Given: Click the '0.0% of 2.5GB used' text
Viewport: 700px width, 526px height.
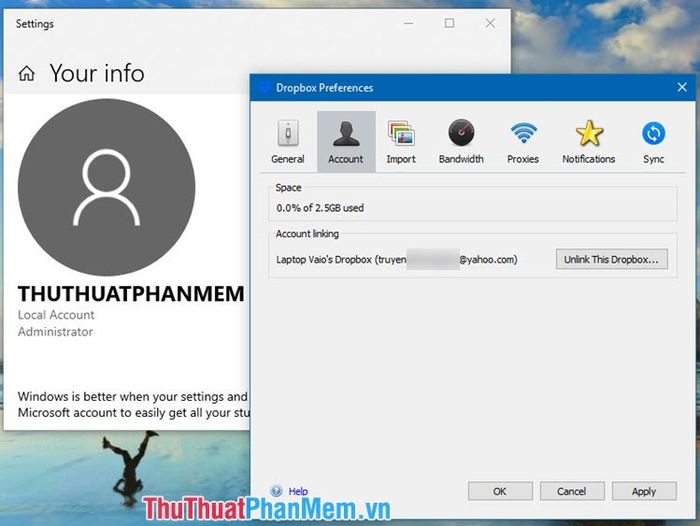Looking at the screenshot, I should tap(320, 208).
